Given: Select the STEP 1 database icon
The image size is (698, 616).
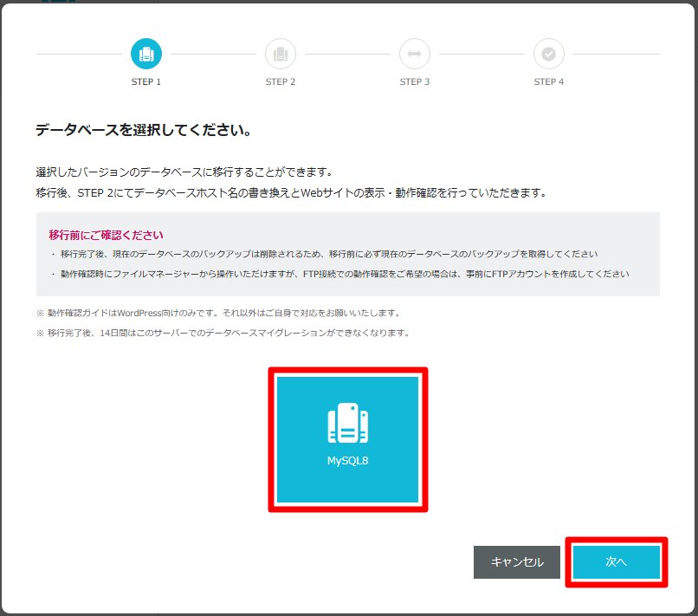Looking at the screenshot, I should click(145, 53).
